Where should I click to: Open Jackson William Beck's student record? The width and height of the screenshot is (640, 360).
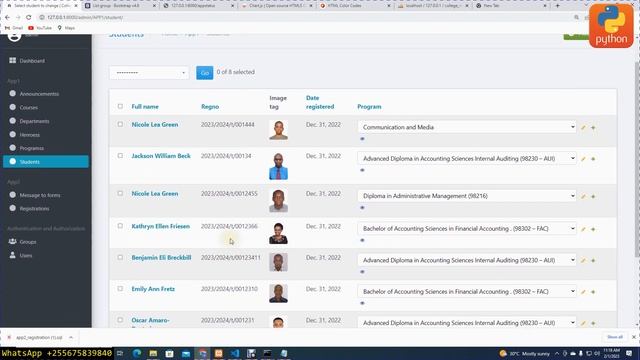(x=161, y=156)
